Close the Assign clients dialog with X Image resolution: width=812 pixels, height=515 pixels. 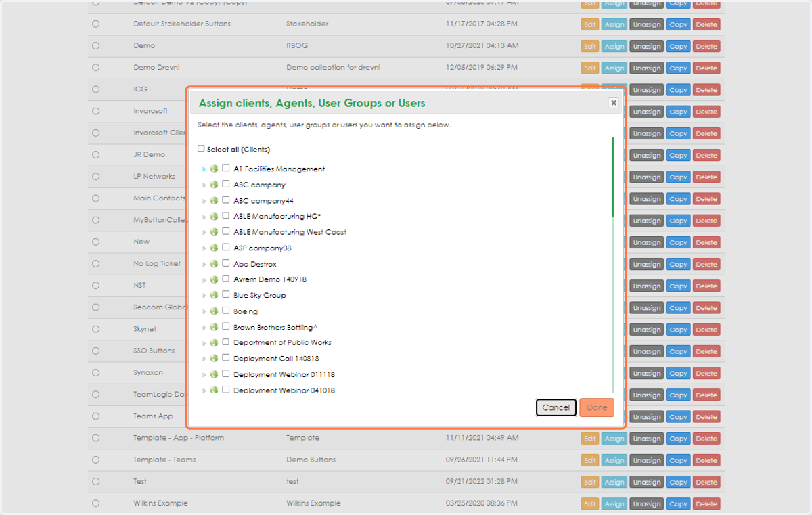[613, 103]
